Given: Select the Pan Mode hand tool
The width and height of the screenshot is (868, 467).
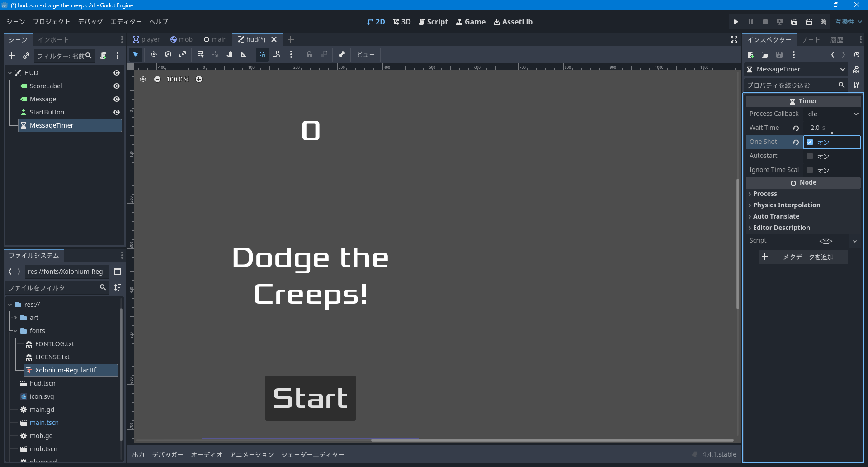Looking at the screenshot, I should (x=230, y=55).
